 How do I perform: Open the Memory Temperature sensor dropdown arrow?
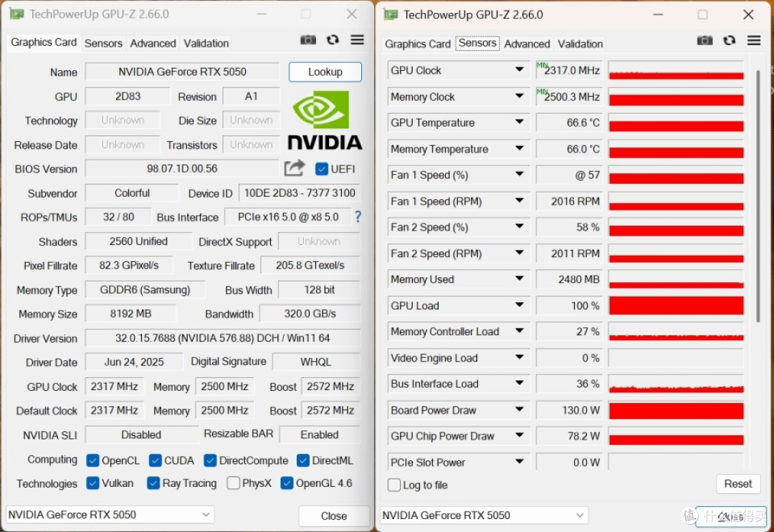coord(520,148)
